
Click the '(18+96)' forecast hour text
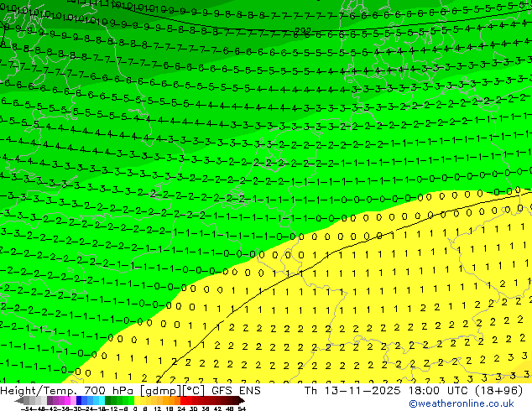[497, 391]
